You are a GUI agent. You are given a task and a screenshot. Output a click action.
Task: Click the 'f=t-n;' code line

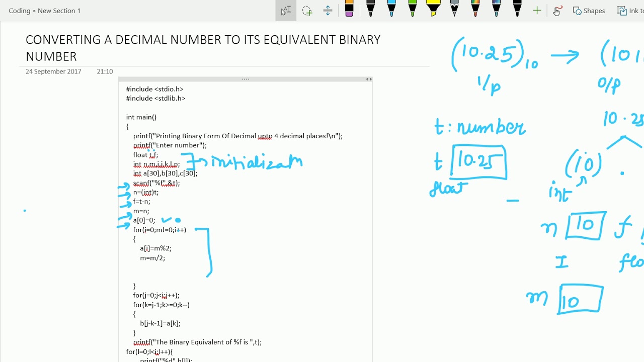(142, 202)
